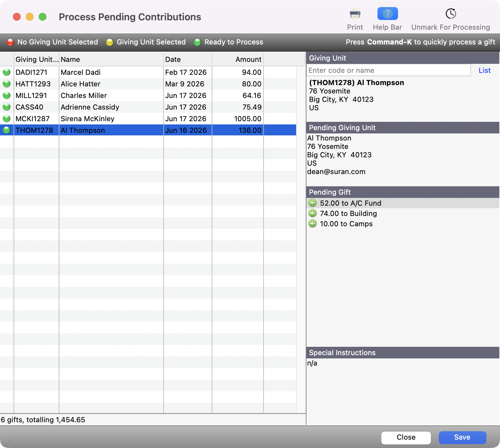Click date Jun 16 2026
This screenshot has height=448, width=500.
tap(186, 130)
